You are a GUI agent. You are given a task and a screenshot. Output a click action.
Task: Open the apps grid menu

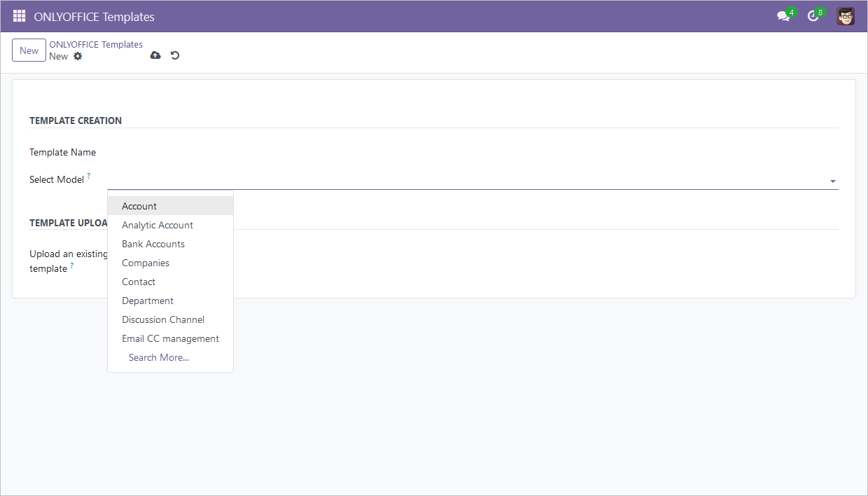pos(19,15)
